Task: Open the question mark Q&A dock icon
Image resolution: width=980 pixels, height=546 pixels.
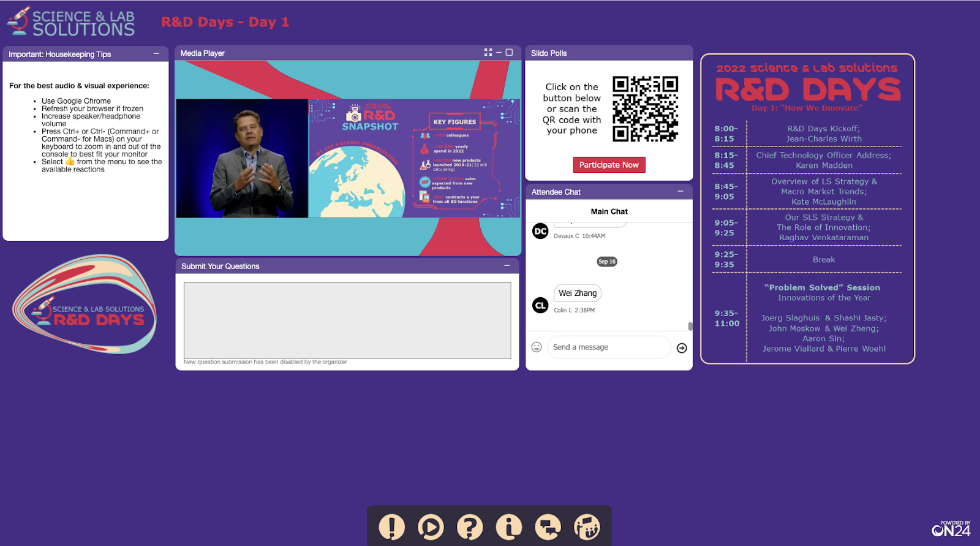Action: tap(470, 527)
